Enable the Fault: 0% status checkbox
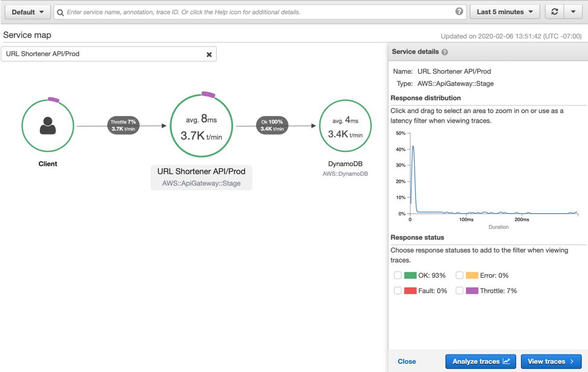Image resolution: width=588 pixels, height=372 pixels. pyautogui.click(x=398, y=290)
